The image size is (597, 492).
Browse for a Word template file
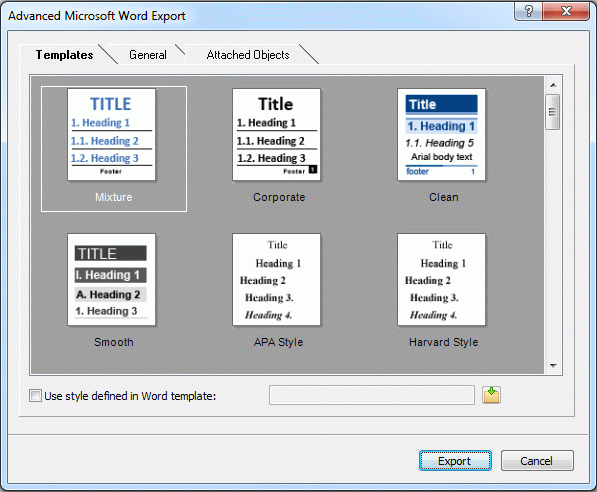tap(491, 395)
